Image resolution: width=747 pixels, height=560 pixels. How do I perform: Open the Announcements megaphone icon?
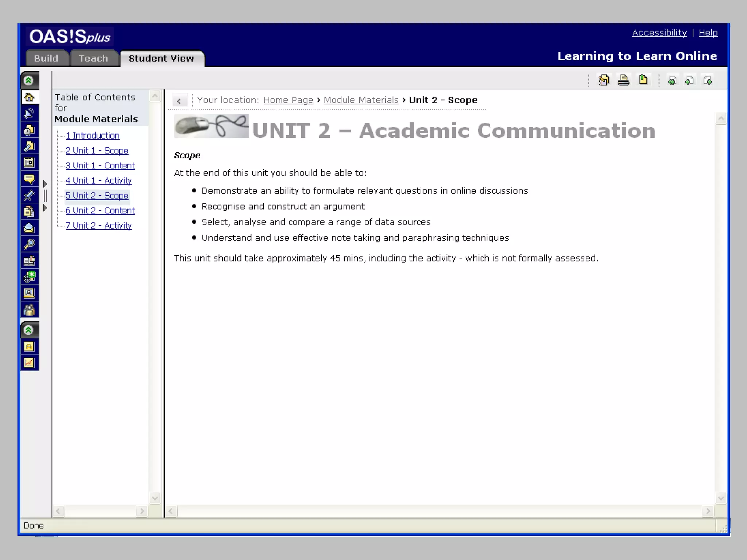(29, 113)
